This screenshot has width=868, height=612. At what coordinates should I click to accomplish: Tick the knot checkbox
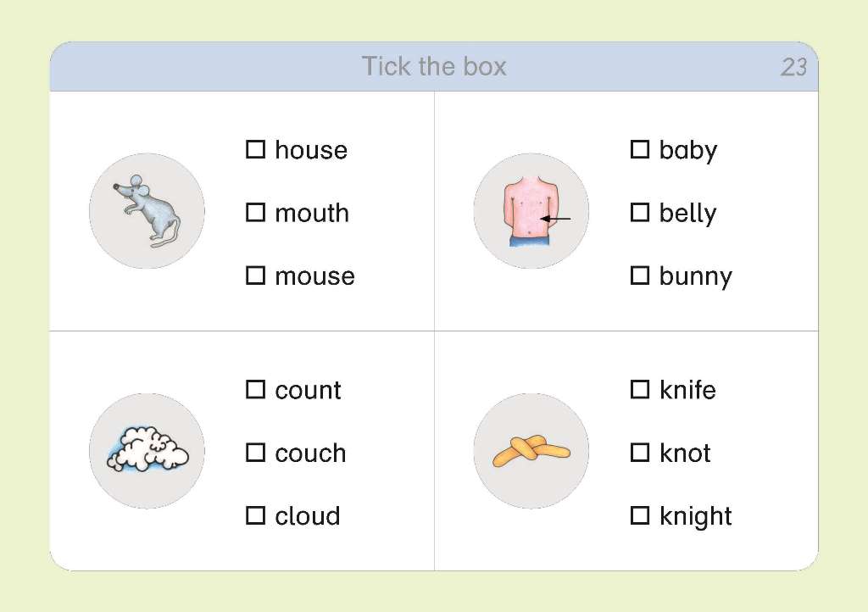[x=640, y=453]
